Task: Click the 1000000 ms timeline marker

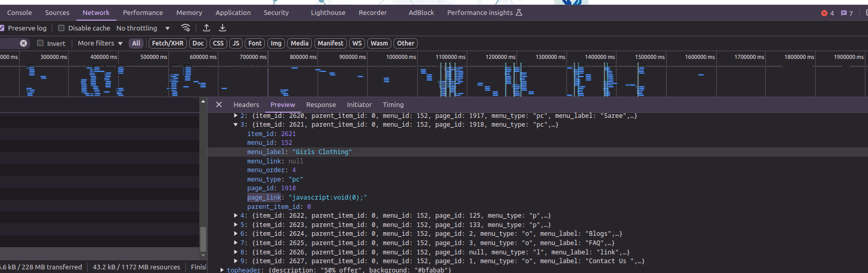Action: pos(401,57)
